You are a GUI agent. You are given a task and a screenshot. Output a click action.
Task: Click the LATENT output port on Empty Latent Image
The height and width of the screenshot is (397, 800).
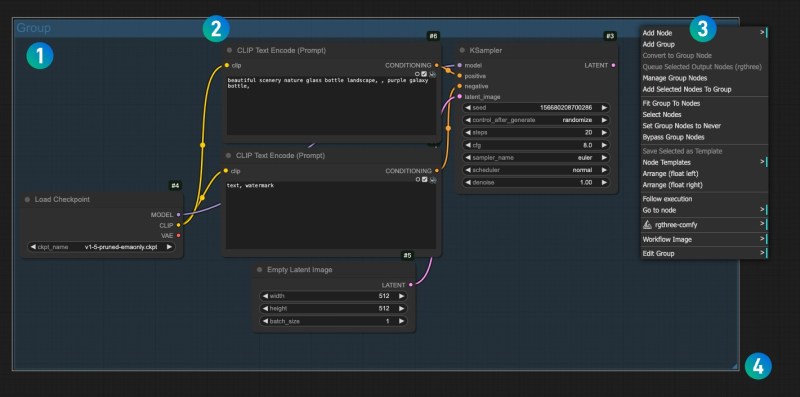pyautogui.click(x=411, y=285)
